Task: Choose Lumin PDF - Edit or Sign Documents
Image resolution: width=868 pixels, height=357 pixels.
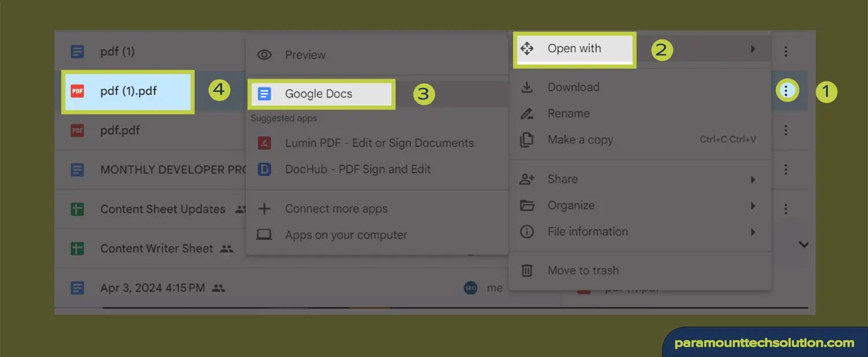Action: (x=377, y=143)
